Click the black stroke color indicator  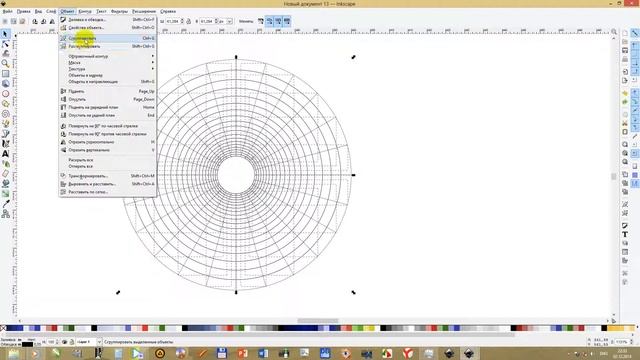(27, 344)
